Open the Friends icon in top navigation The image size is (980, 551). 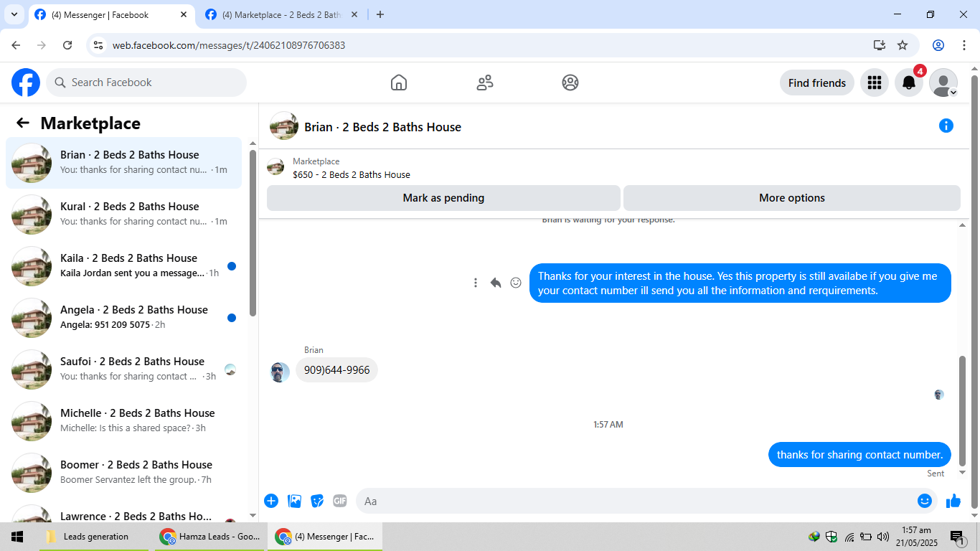485,83
